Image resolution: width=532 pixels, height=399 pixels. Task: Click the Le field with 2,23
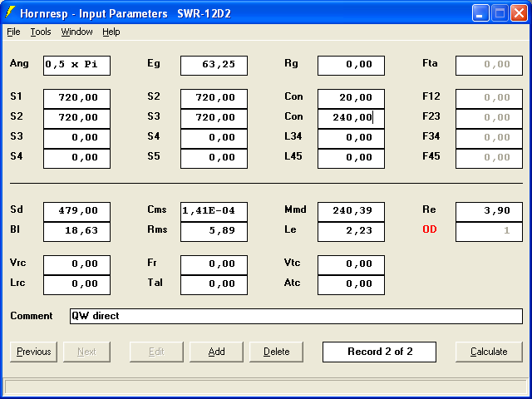[x=351, y=232]
